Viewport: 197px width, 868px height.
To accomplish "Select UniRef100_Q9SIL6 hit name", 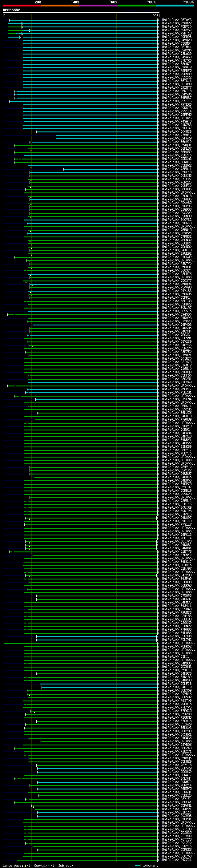I will click(x=177, y=101).
